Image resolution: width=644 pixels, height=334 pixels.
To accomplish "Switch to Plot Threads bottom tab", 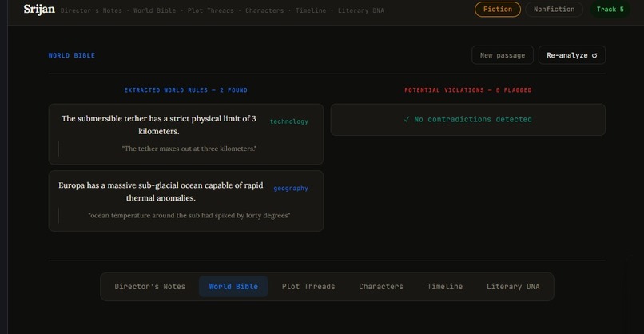I will click(x=308, y=287).
